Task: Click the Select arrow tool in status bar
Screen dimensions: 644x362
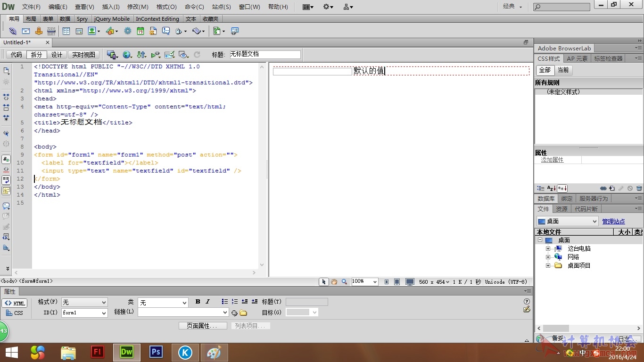Action: (323, 282)
